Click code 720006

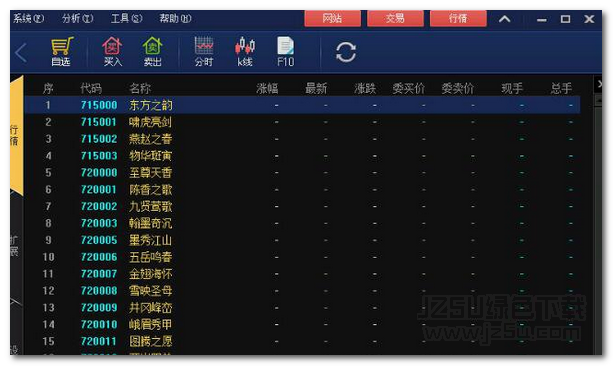(x=99, y=257)
